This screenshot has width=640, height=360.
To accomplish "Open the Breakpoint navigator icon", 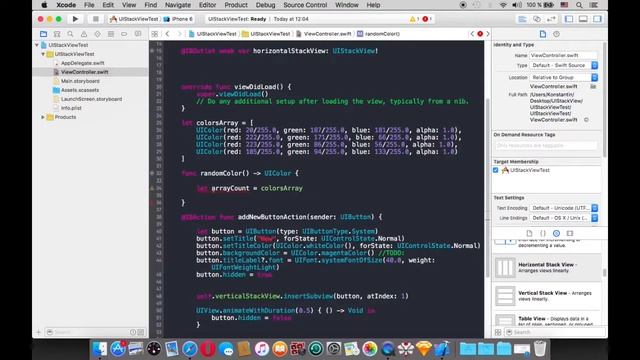I will [x=124, y=34].
